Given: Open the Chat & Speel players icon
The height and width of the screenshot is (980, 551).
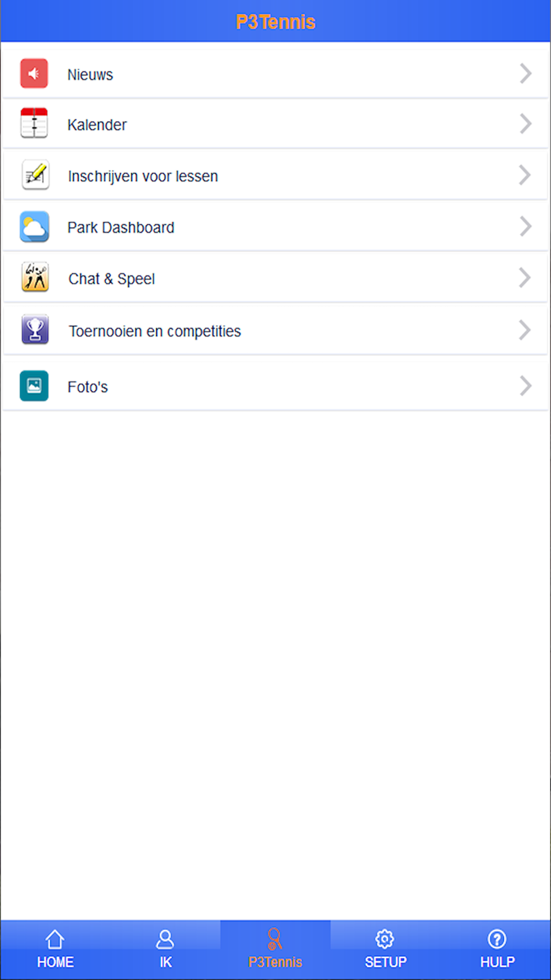Looking at the screenshot, I should pos(35,277).
